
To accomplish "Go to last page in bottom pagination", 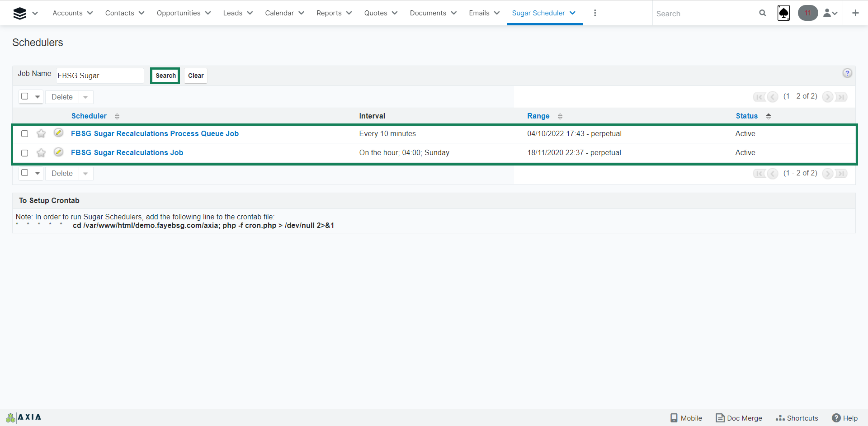I will (841, 174).
